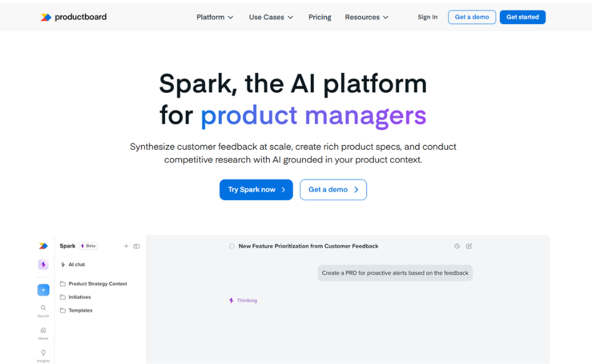Expand the Platform dropdown

tap(214, 17)
